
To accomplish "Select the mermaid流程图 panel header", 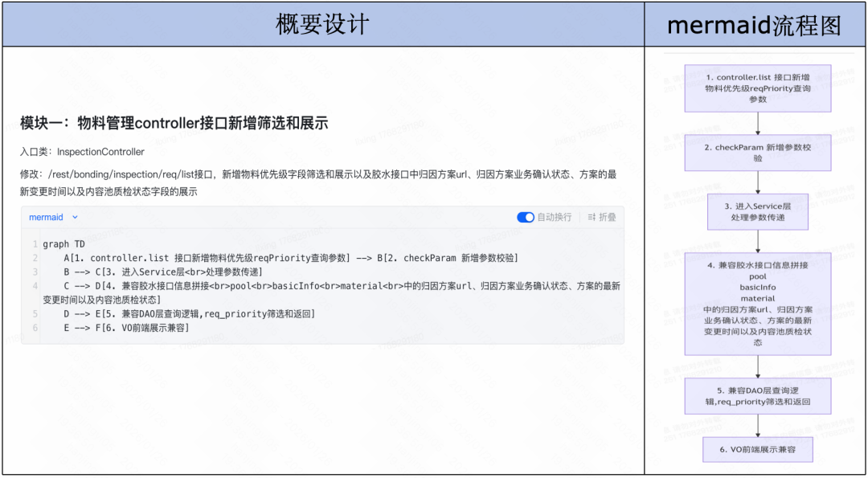I will pos(756,23).
